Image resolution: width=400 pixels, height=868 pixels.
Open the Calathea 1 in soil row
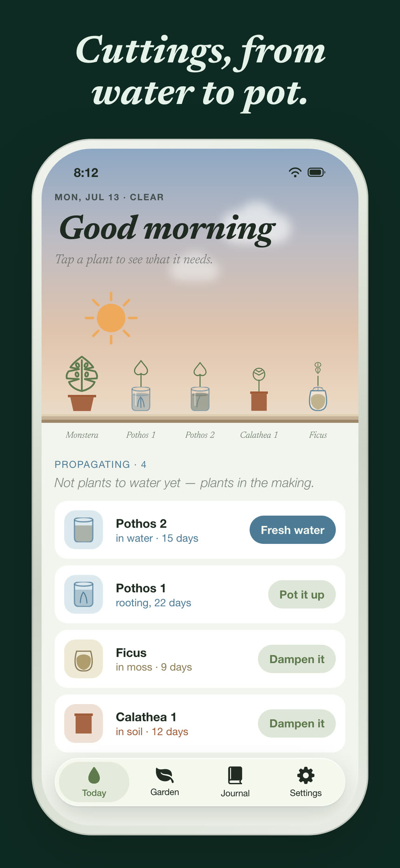click(x=200, y=723)
